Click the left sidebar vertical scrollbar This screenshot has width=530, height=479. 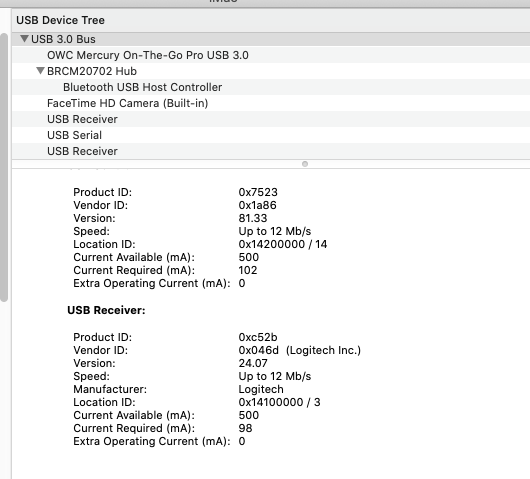coord(4,167)
